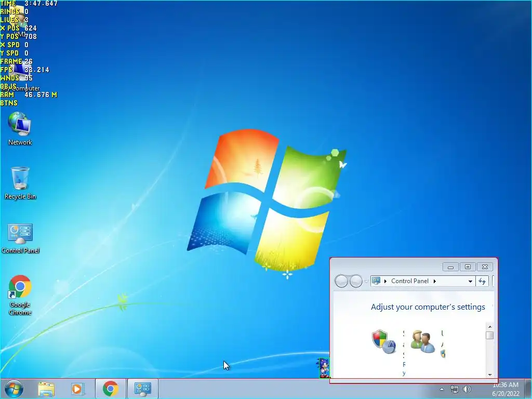
Task: Go forward in the Control Panel window
Action: pyautogui.click(x=355, y=281)
